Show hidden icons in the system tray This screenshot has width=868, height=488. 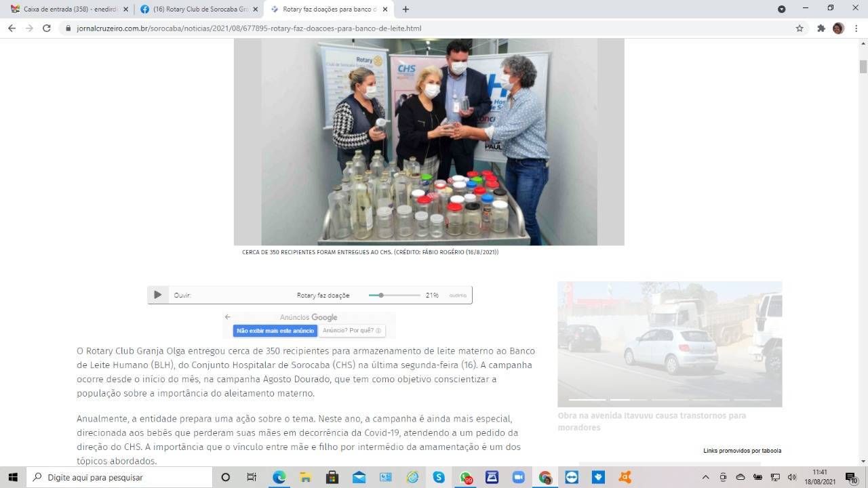click(x=705, y=477)
